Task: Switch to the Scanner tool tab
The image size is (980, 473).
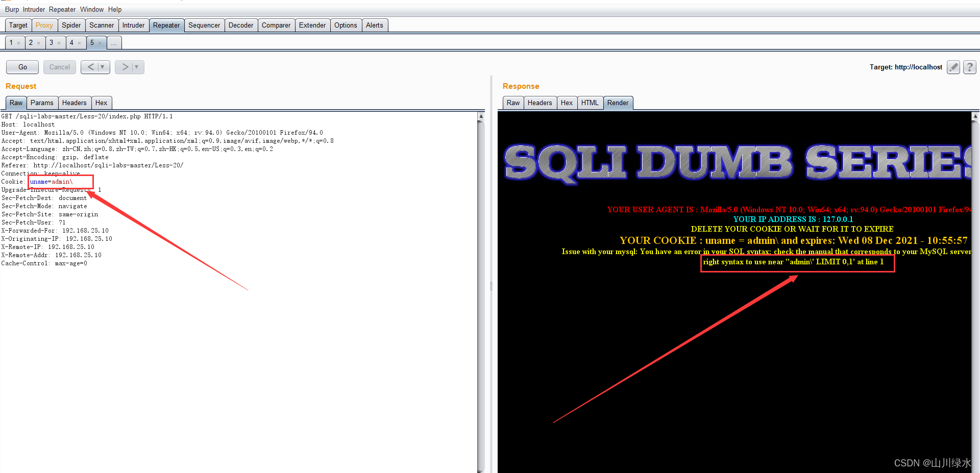Action: click(102, 25)
